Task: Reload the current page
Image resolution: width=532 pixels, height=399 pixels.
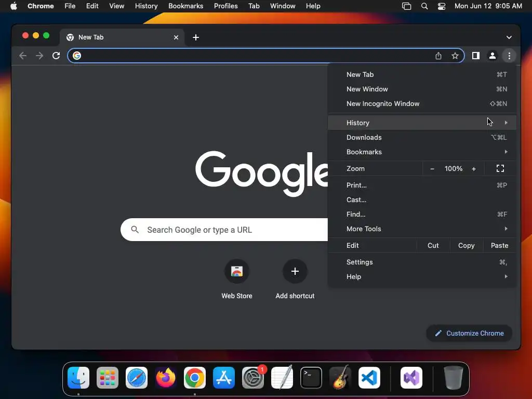Action: pyautogui.click(x=56, y=56)
